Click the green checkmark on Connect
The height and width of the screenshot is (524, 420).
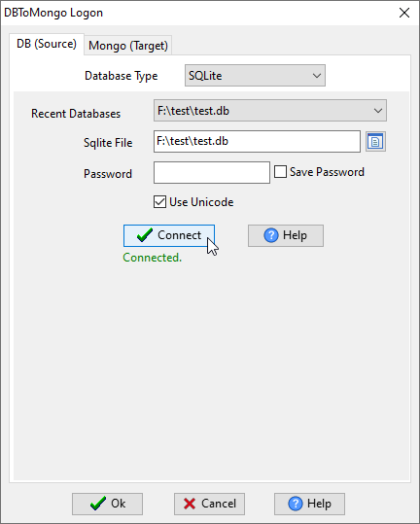[145, 235]
